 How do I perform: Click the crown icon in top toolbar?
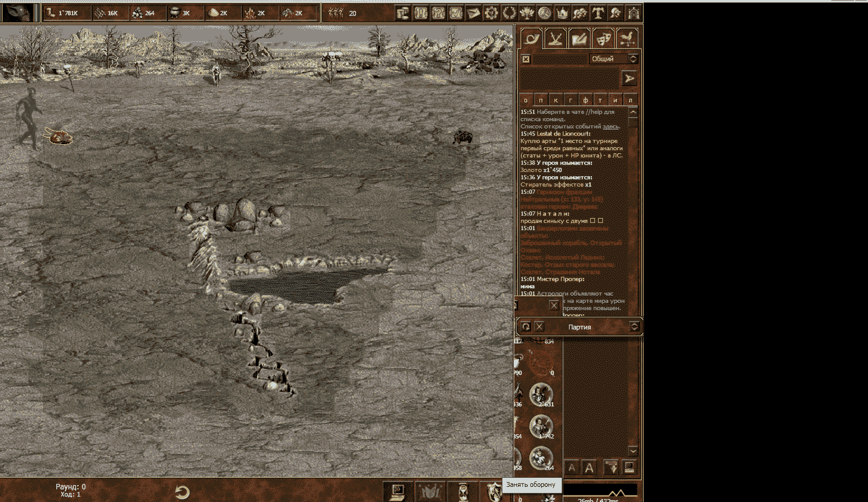point(562,13)
